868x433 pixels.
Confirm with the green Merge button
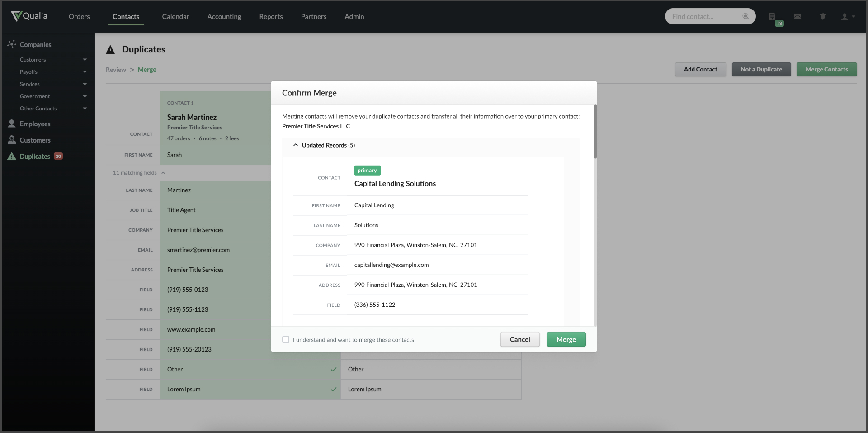coord(566,339)
